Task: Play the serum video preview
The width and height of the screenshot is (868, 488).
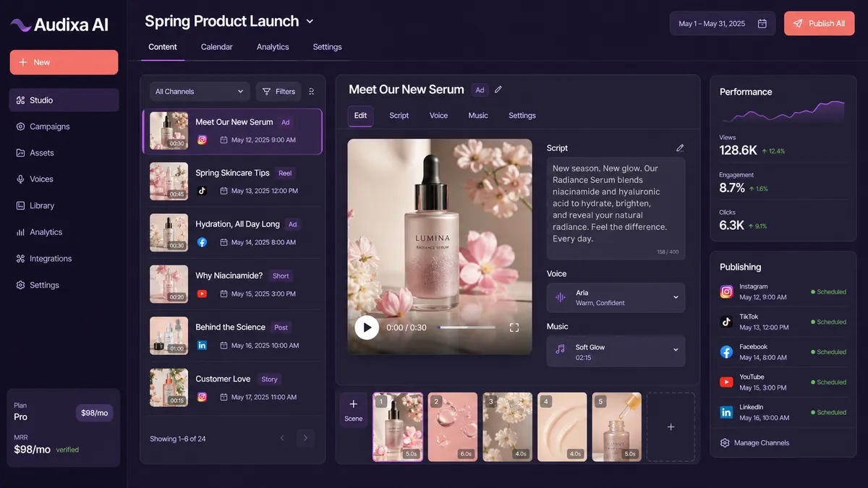Action: (367, 328)
